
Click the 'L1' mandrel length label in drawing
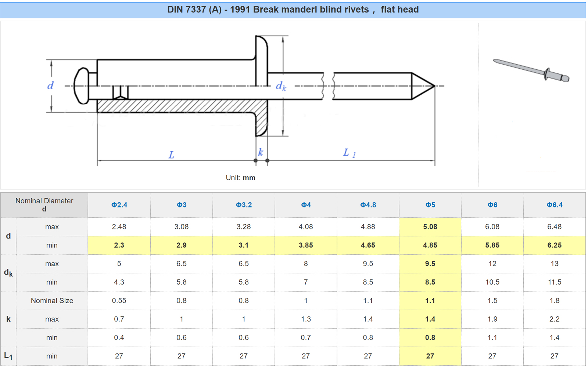click(349, 153)
